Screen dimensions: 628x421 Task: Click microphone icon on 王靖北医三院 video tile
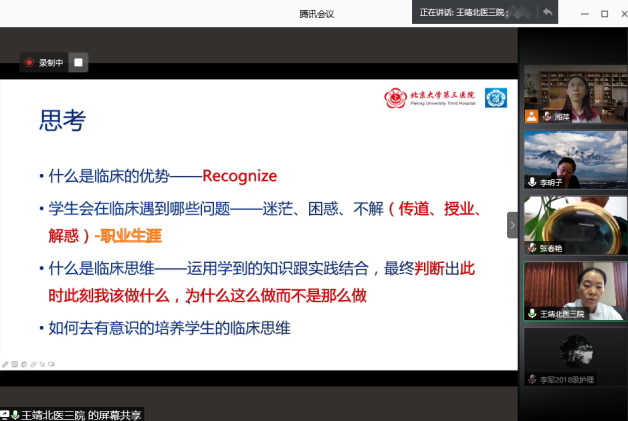[532, 314]
